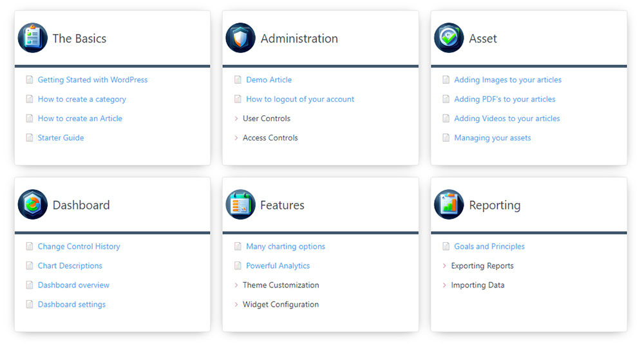Click the document icon beside Demo Article
This screenshot has width=644, height=344.
point(238,80)
